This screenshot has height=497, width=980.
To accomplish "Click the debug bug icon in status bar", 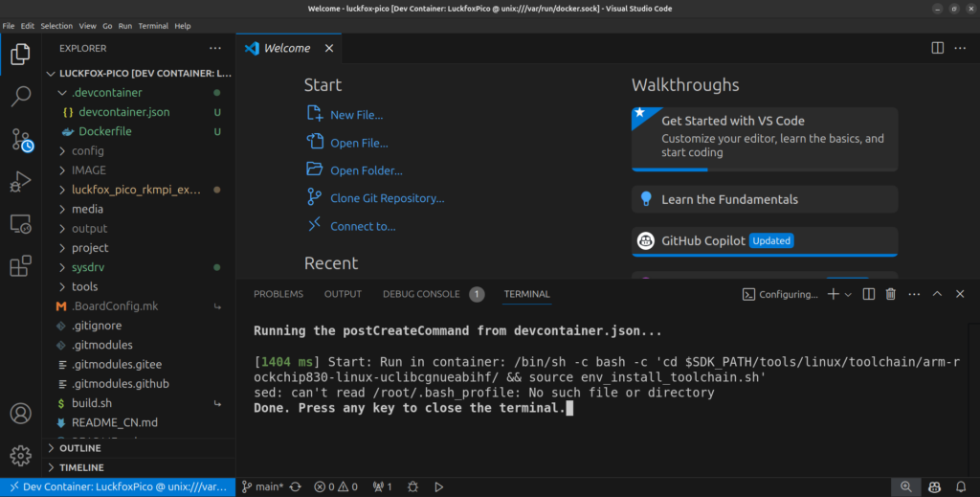I will pos(412,487).
